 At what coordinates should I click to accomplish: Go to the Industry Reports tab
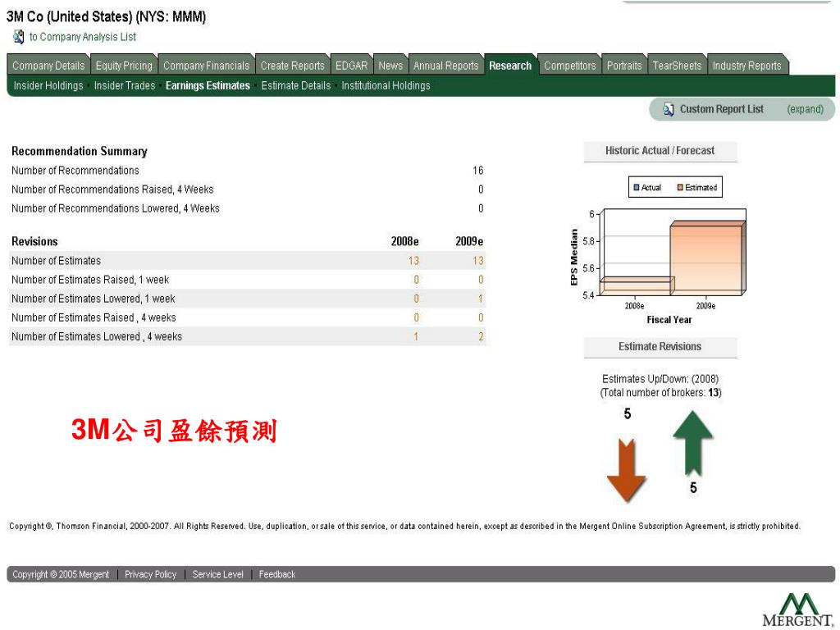point(746,66)
